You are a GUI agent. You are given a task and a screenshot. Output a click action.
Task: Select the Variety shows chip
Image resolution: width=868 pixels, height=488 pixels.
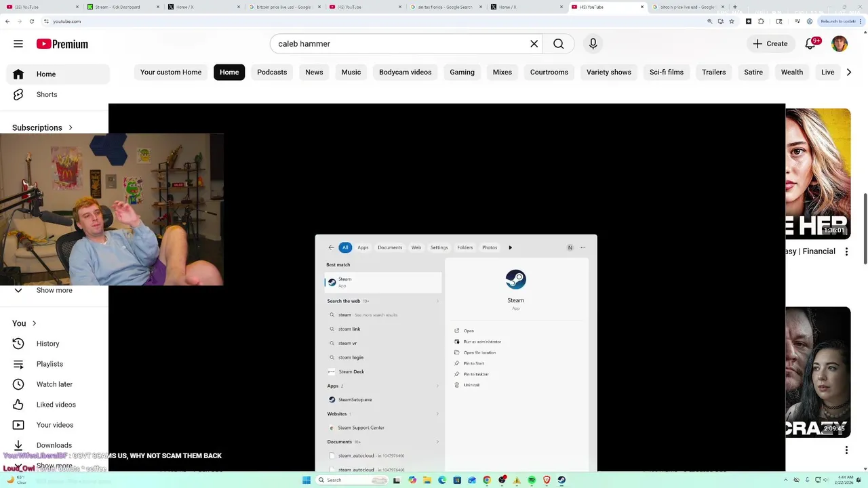[x=609, y=73]
